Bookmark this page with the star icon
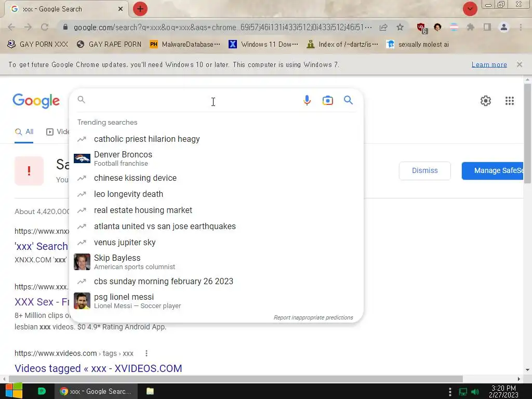 (400, 27)
